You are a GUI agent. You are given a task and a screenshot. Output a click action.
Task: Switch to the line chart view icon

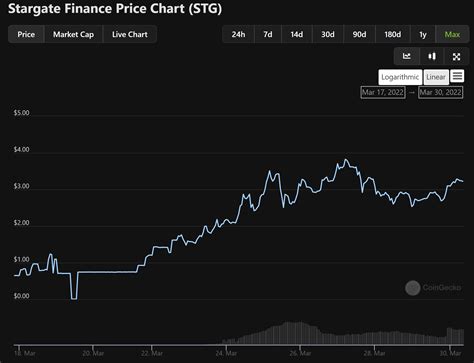[406, 56]
